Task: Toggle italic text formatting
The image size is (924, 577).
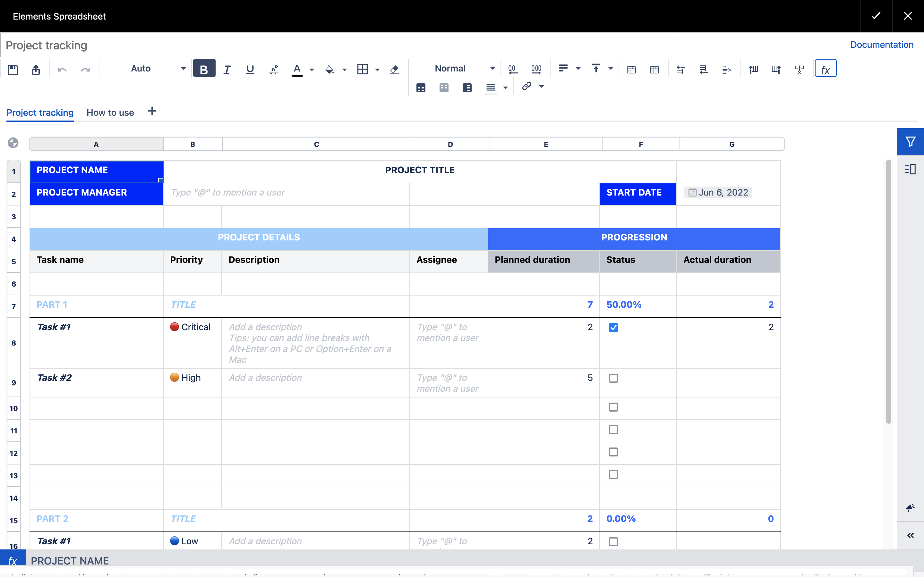Action: pos(227,70)
